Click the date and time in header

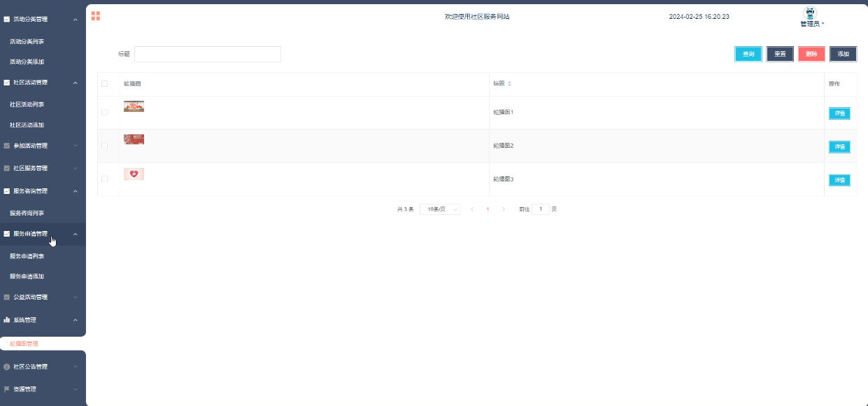pos(699,17)
